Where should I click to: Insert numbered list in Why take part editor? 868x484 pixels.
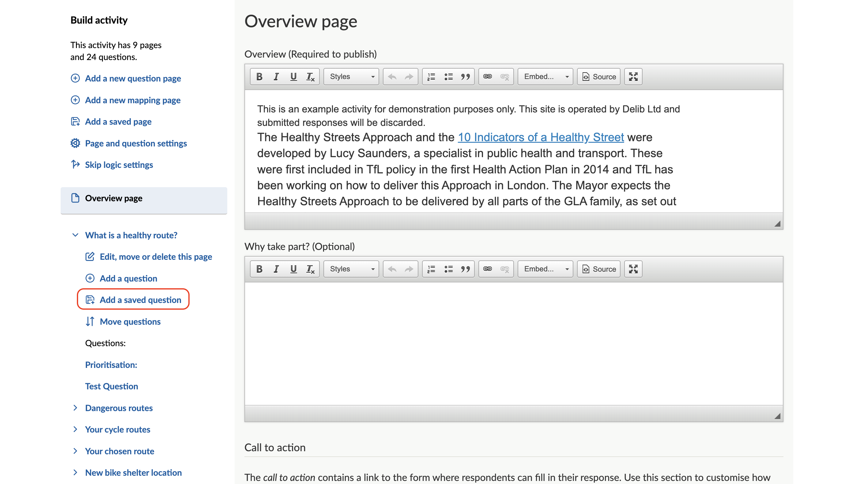[x=431, y=269]
